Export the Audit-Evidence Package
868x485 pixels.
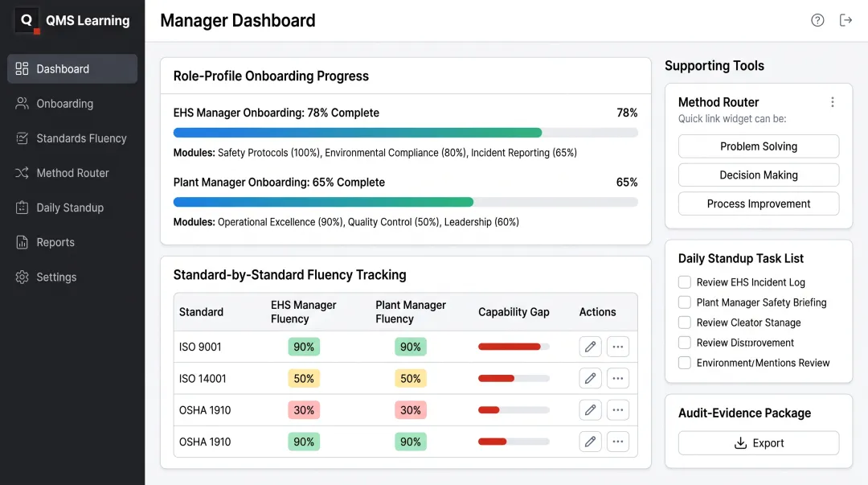pos(759,443)
